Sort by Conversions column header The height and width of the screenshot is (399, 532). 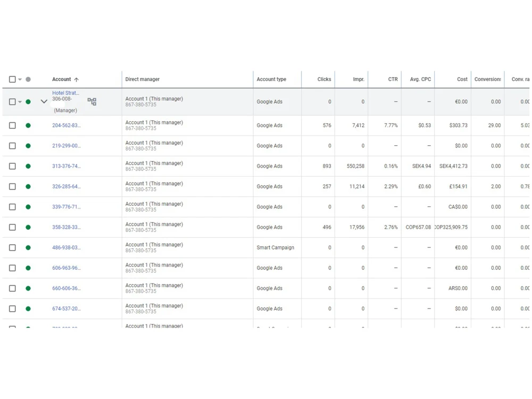[x=487, y=79]
